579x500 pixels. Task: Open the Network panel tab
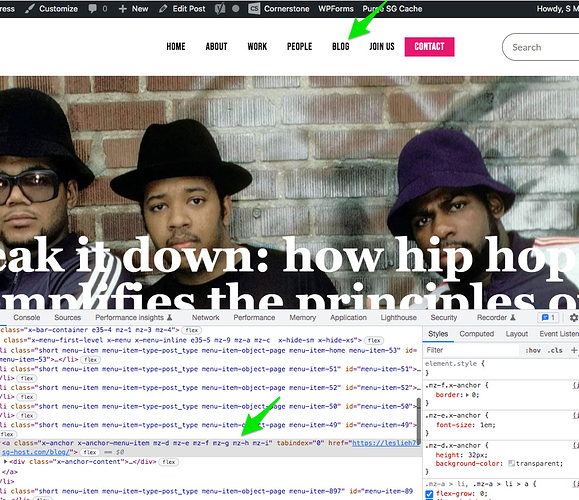tap(205, 318)
